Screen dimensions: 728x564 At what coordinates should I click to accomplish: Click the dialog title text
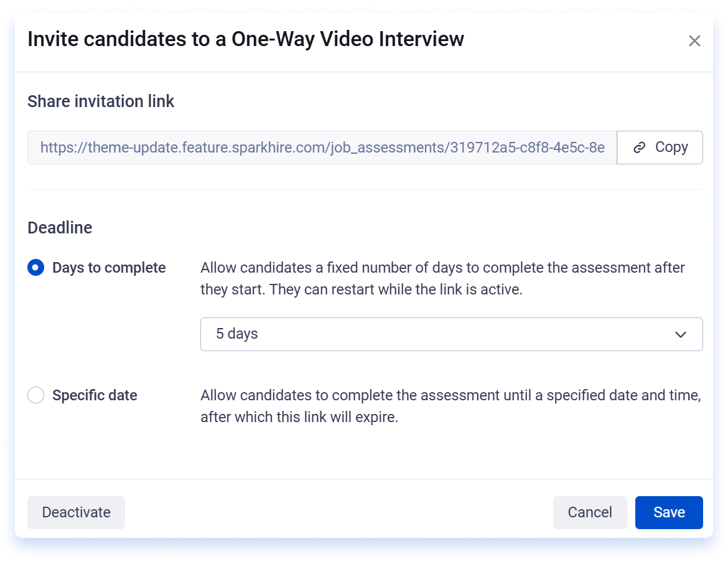246,39
